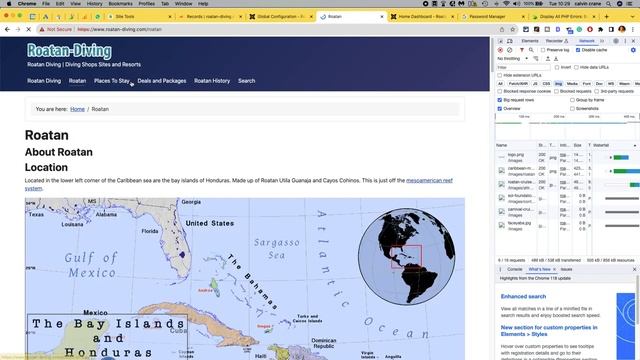Share this page icon in address bar

pos(502,29)
